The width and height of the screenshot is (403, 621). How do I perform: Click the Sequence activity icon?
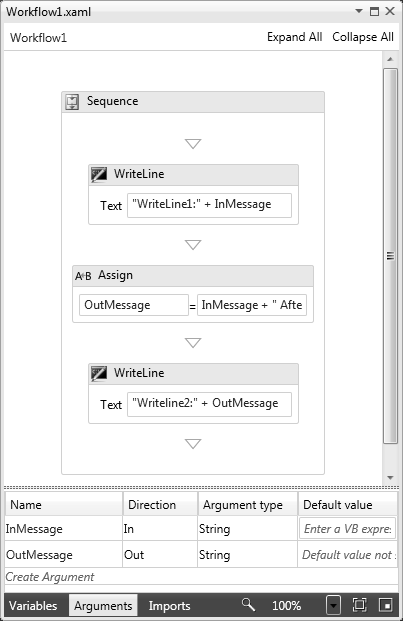(x=72, y=102)
